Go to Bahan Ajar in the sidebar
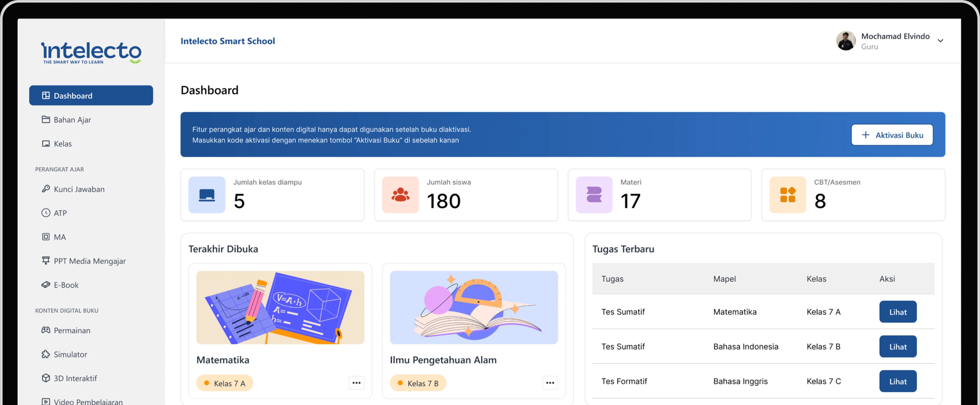The width and height of the screenshot is (980, 405). (x=91, y=120)
